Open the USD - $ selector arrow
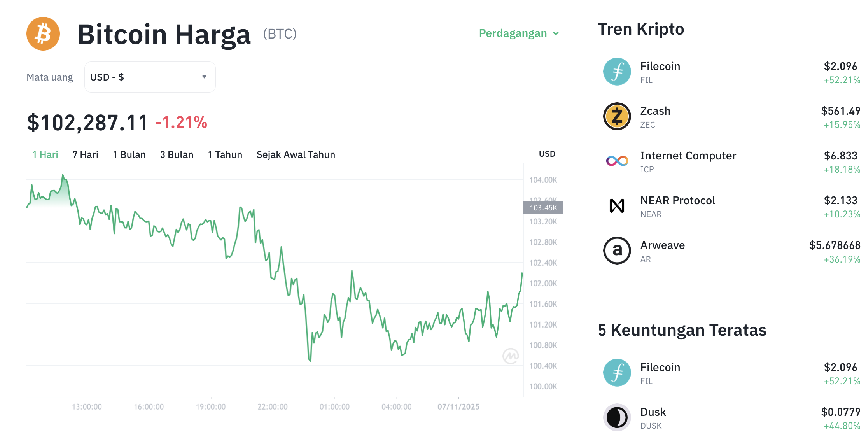Screen dimensions: 868x438 (x=204, y=77)
